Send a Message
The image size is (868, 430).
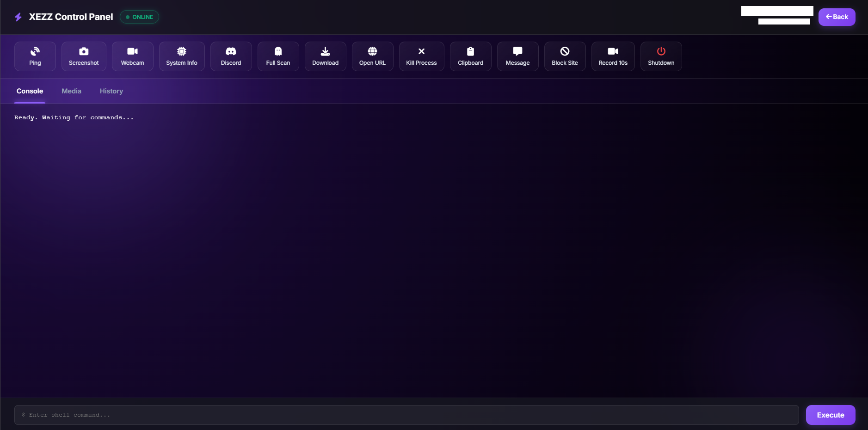[x=517, y=56]
